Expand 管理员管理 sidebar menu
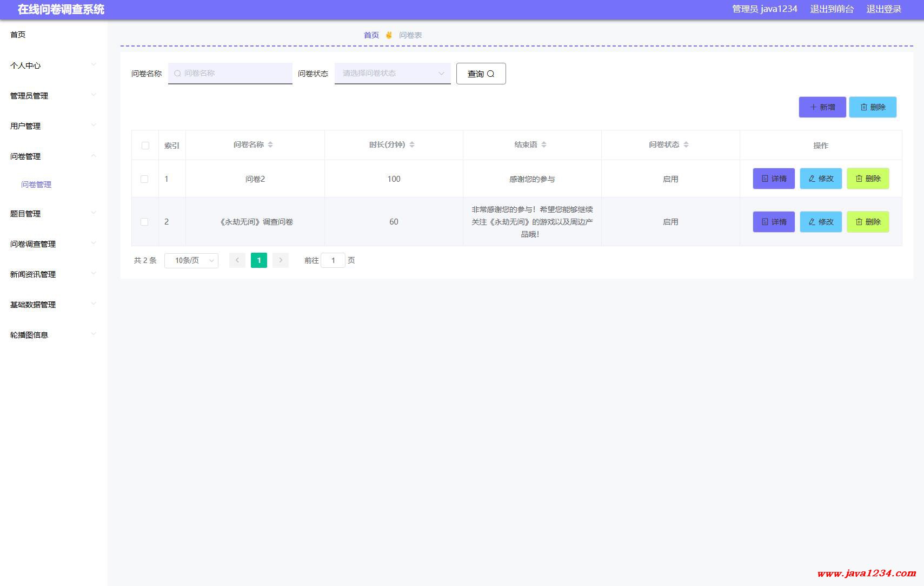This screenshot has height=586, width=924. (54, 96)
